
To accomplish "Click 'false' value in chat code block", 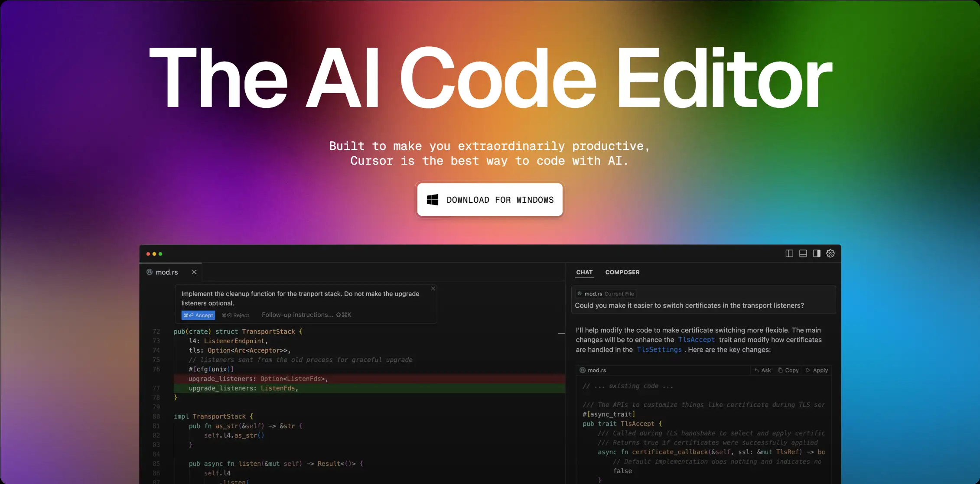I will point(622,471).
